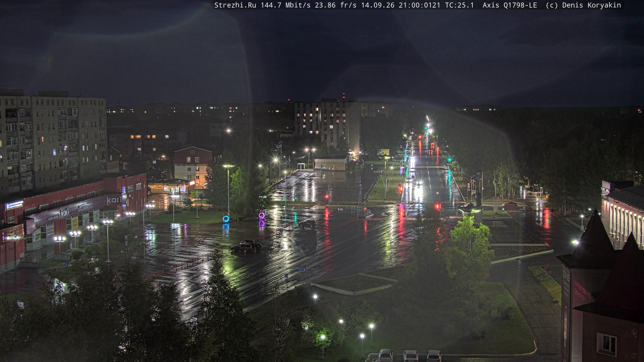Click the TC:25.1 temperature readout
Image resolution: width=644 pixels, height=362 pixels.
tap(460, 5)
